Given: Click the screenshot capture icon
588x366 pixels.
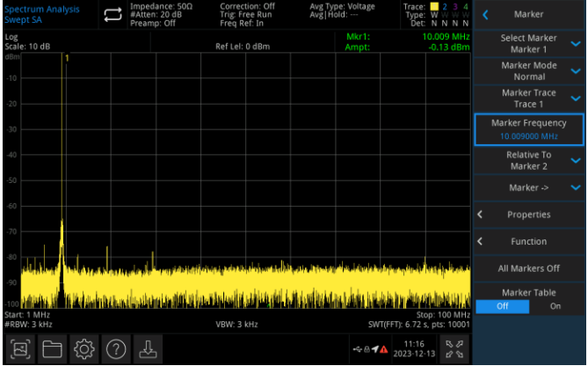Looking at the screenshot, I should click(x=19, y=348).
